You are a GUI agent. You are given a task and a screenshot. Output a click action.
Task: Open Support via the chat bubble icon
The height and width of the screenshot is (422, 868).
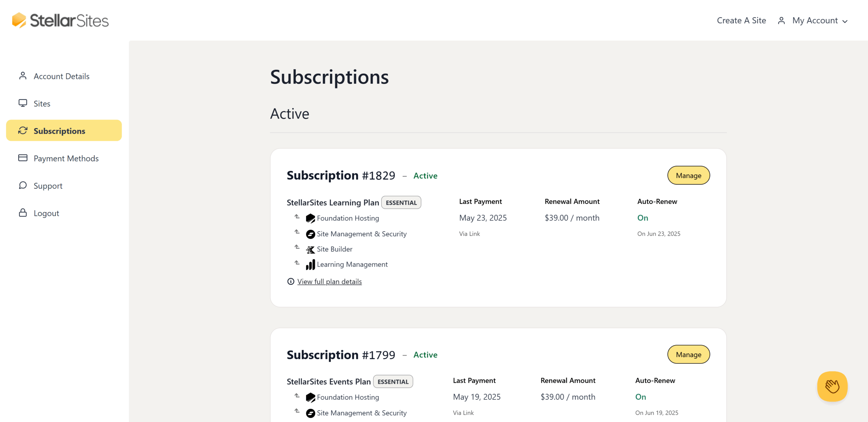pos(22,185)
